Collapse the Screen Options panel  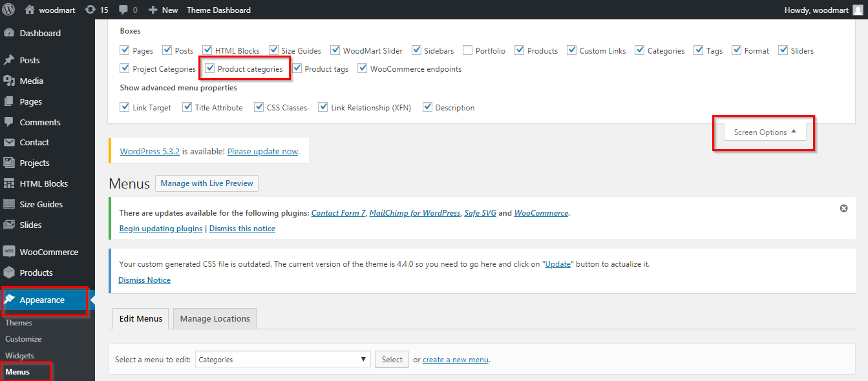[x=765, y=132]
